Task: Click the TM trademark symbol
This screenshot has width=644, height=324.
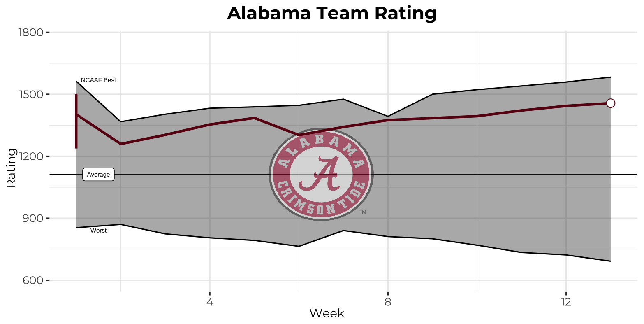Action: coord(362,212)
